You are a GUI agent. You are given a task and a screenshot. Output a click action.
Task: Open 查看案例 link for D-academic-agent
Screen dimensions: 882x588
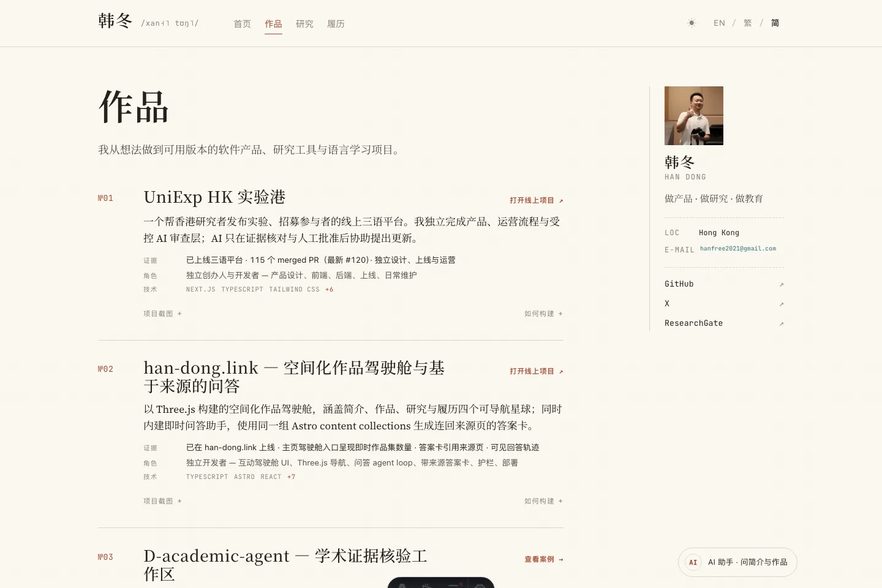[543, 559]
